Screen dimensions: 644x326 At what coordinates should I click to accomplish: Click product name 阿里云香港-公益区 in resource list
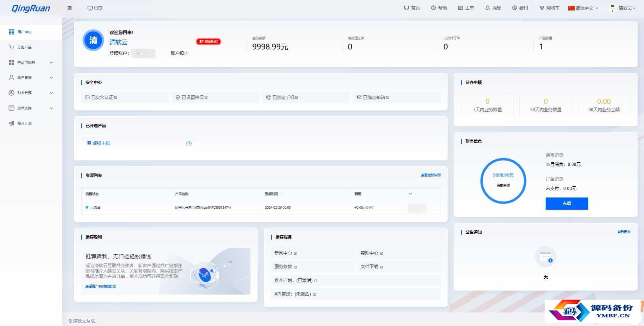(x=203, y=207)
